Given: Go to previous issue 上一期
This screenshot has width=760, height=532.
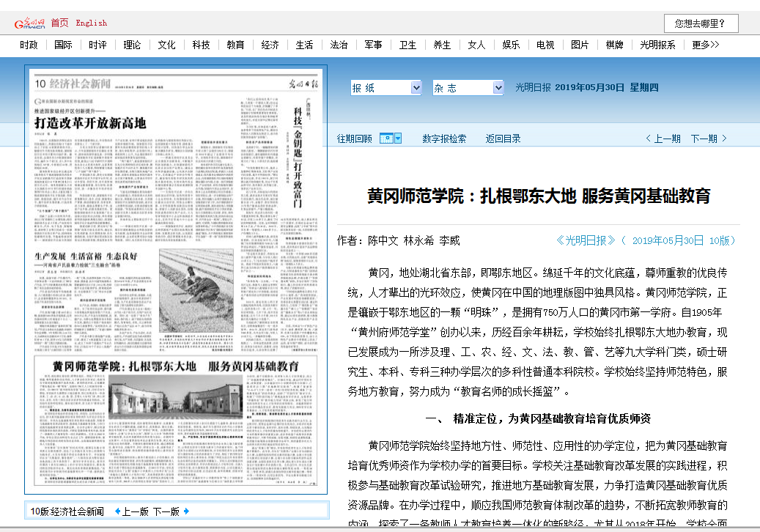Looking at the screenshot, I should pos(663,138).
